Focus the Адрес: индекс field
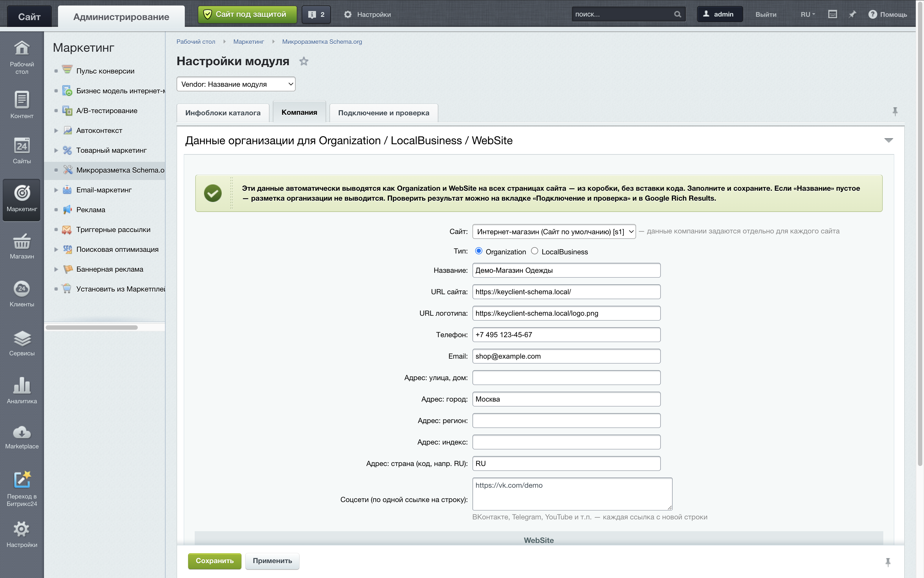924x578 pixels. [566, 442]
